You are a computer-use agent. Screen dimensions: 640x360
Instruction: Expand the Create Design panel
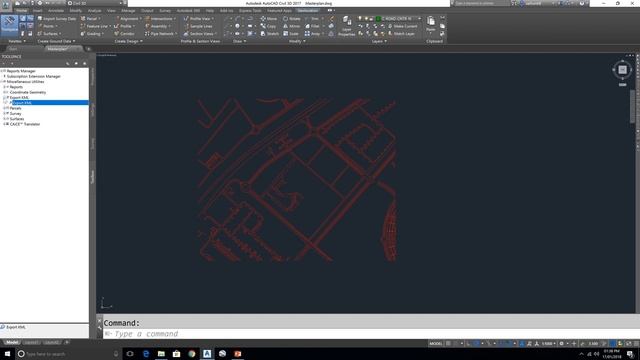pos(129,41)
